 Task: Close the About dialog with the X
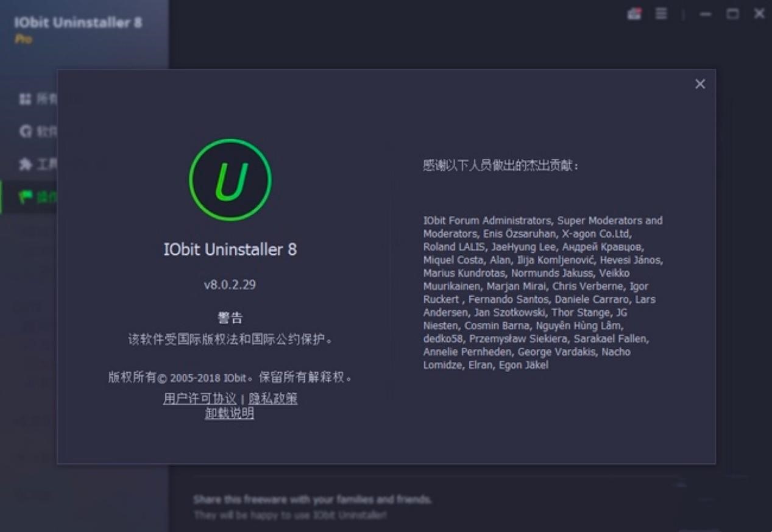pos(699,84)
